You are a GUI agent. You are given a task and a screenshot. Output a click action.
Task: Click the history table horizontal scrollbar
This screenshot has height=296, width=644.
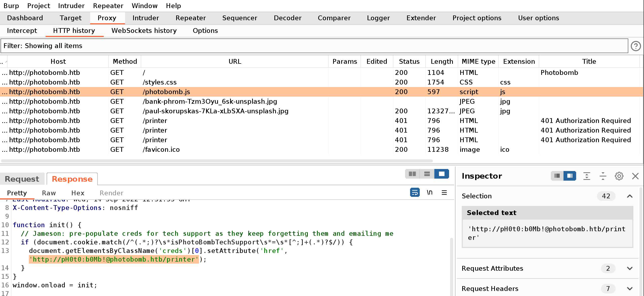tap(217, 161)
